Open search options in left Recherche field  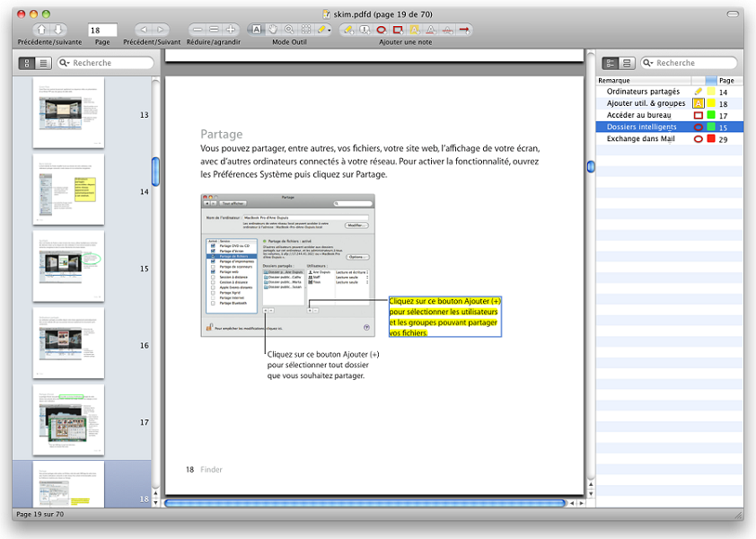[66, 63]
